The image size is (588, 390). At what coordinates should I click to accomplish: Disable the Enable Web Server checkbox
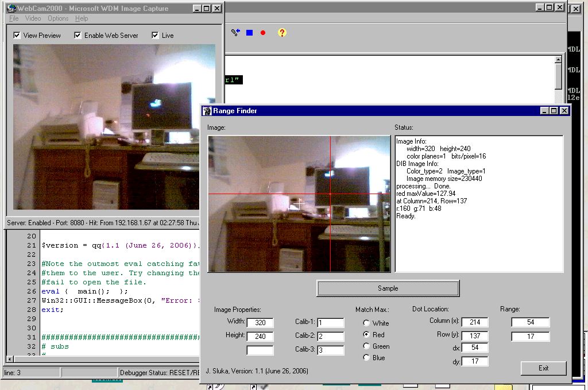[78, 36]
